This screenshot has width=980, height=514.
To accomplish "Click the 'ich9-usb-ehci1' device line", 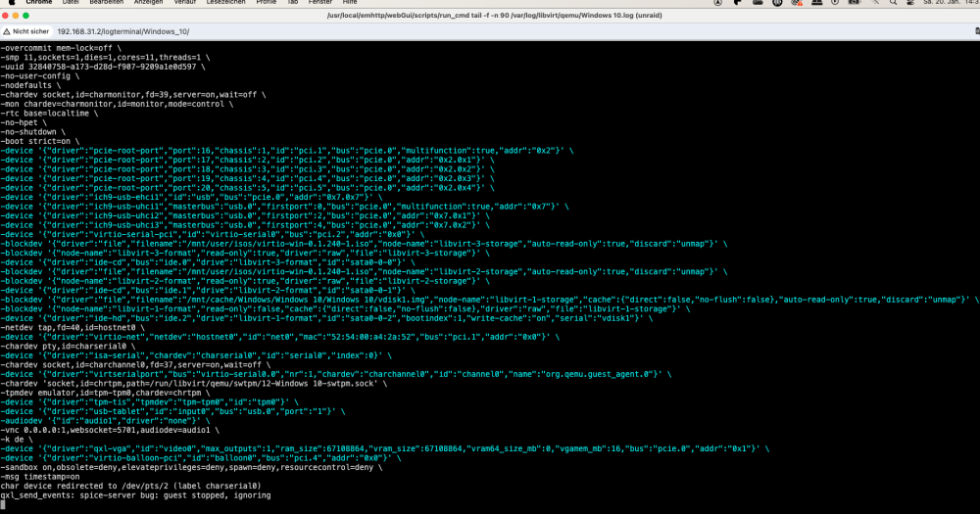I will pyautogui.click(x=191, y=198).
